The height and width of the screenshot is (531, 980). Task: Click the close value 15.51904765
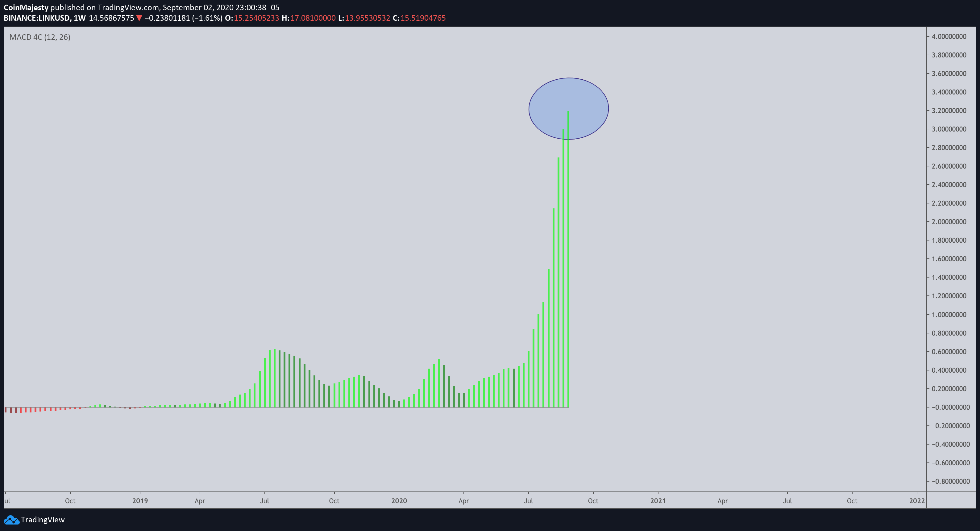(423, 18)
